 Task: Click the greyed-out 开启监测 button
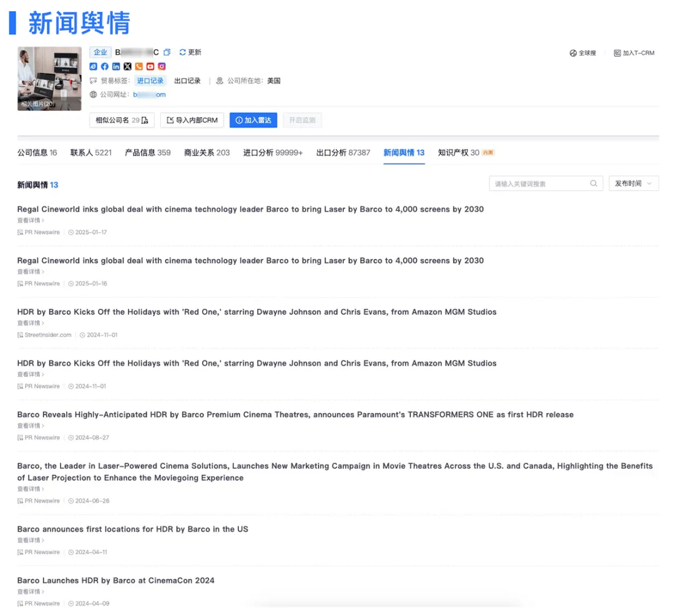(x=302, y=120)
